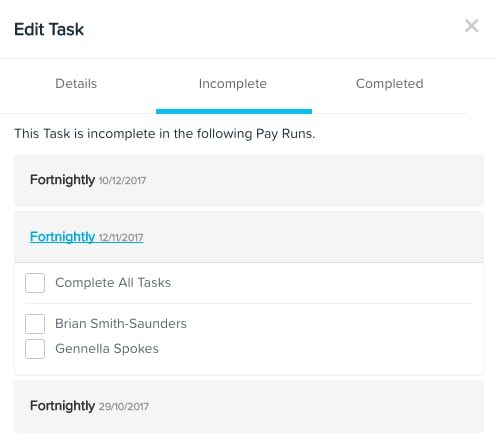
Task: Click the 10/12/2017 date text
Action: (122, 181)
